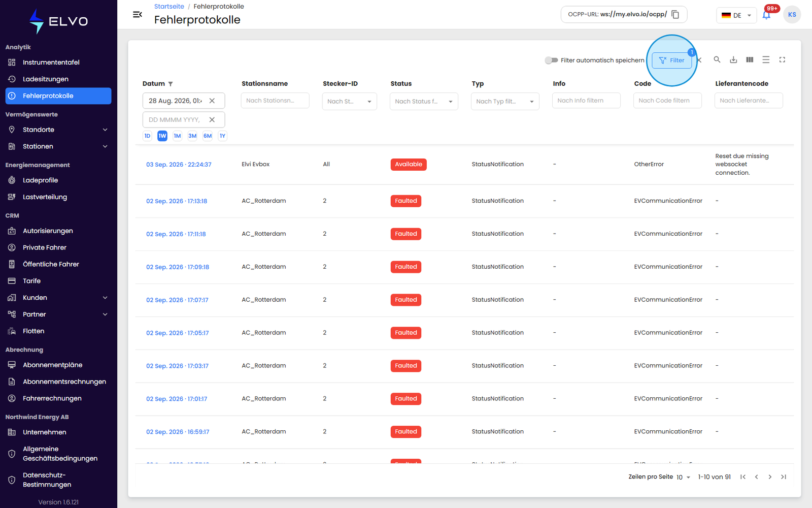Go to the next page
The height and width of the screenshot is (508, 812).
tap(770, 477)
